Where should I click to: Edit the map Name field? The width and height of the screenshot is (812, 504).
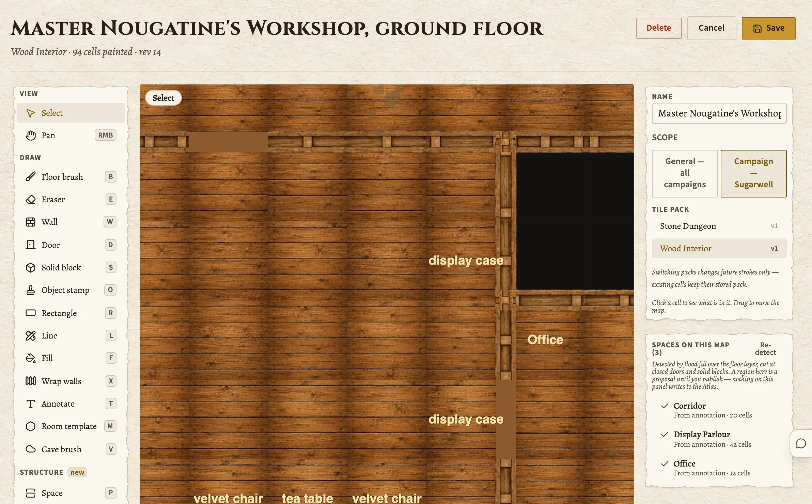719,113
